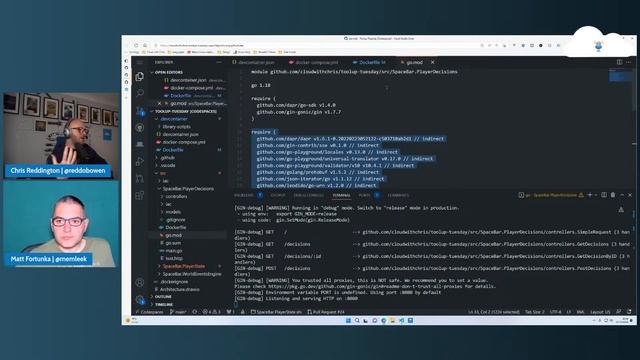Click the browser address bar

tap(314, 45)
